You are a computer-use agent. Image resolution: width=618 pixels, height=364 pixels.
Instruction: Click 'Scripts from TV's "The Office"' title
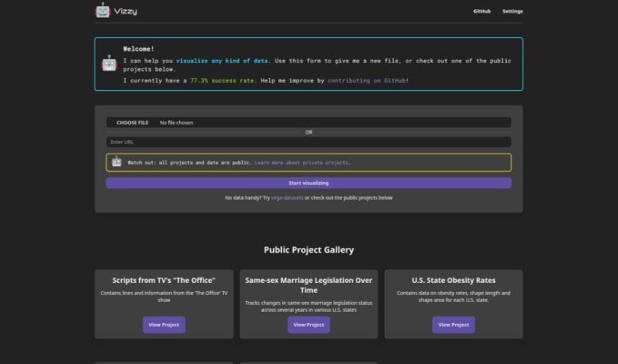coord(164,280)
